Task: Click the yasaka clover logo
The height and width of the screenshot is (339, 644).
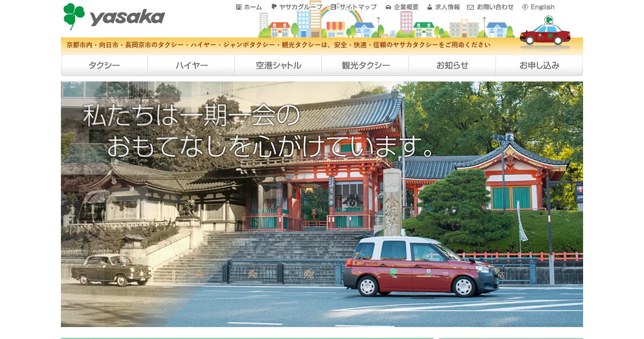Action: pos(74,16)
